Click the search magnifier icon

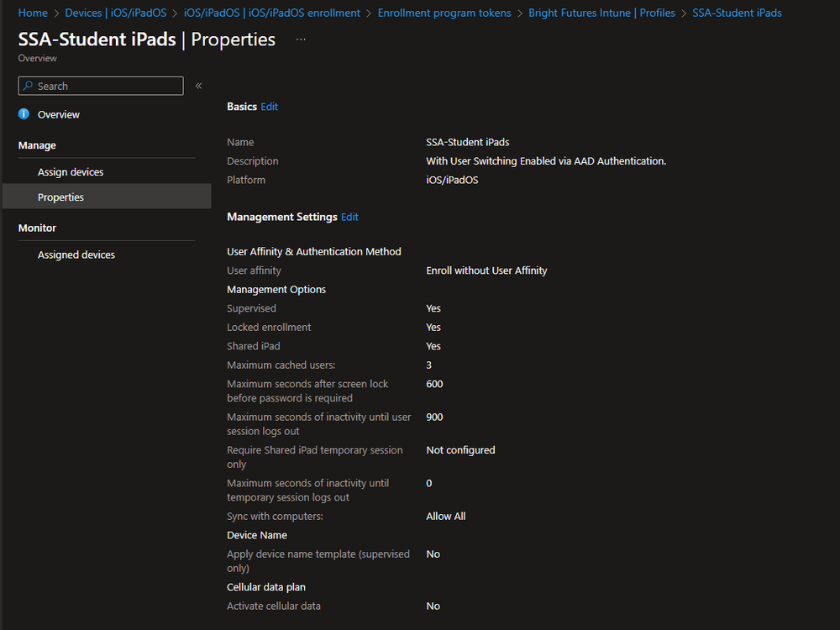coord(28,86)
